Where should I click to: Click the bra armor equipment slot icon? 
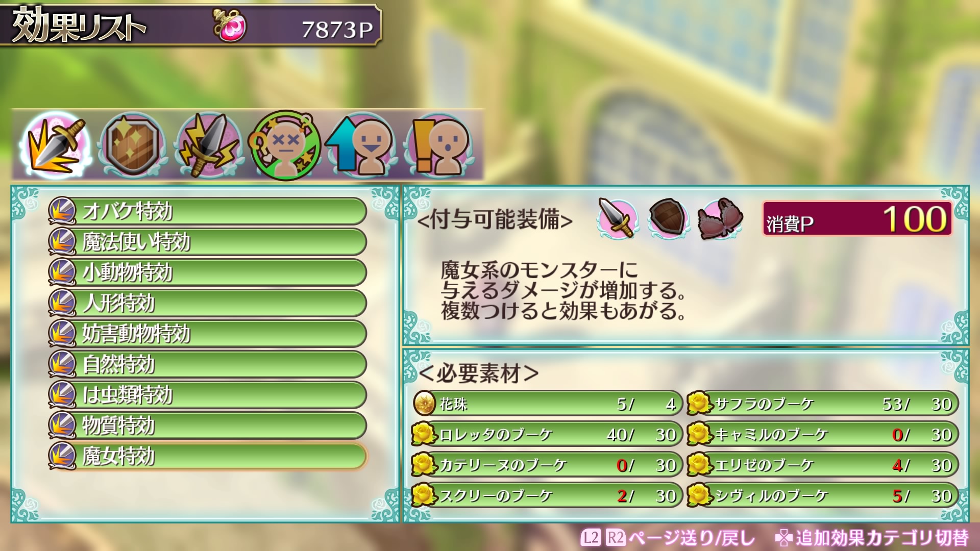tap(720, 218)
